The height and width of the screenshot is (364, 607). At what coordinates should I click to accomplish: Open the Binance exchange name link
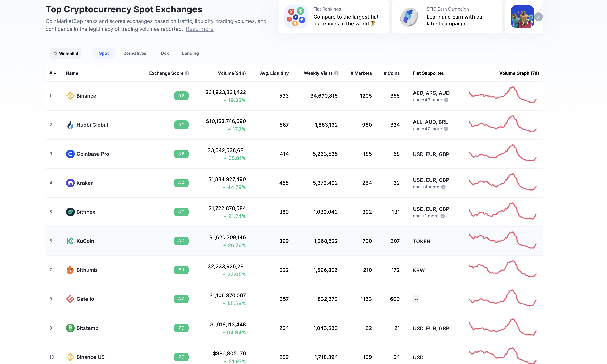[x=86, y=96]
